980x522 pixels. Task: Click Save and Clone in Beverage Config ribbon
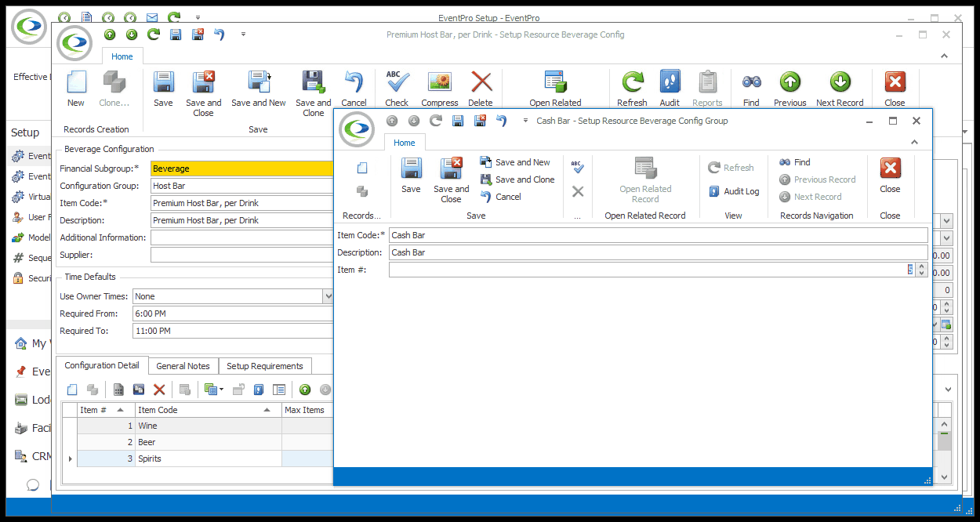pyautogui.click(x=314, y=93)
